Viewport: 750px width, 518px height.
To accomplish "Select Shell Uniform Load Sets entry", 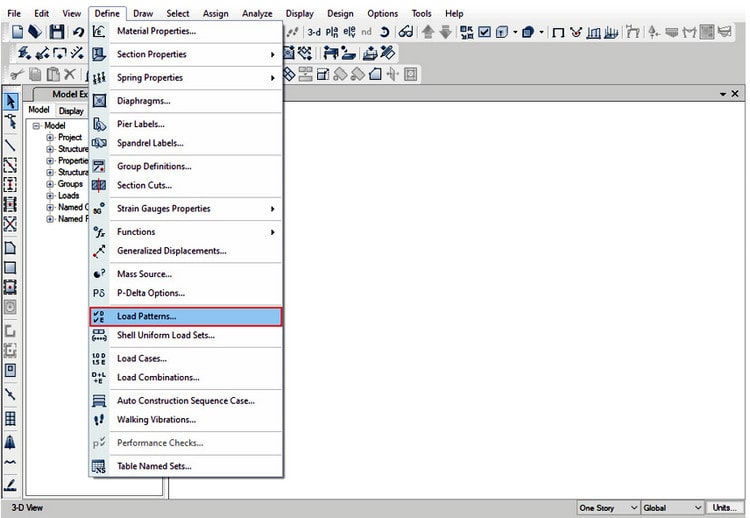I will click(x=186, y=335).
